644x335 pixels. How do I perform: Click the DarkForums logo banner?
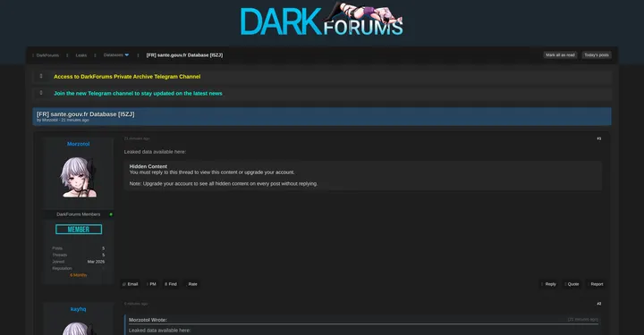(322, 20)
